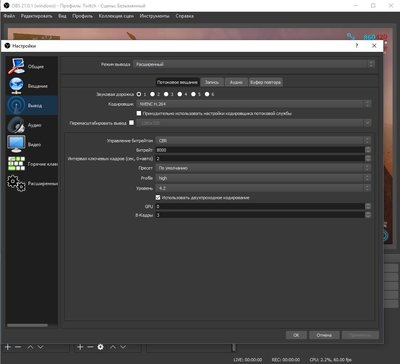Select the Вывод broadcast antenna icon
The width and height of the screenshot is (400, 364).
coord(16,105)
